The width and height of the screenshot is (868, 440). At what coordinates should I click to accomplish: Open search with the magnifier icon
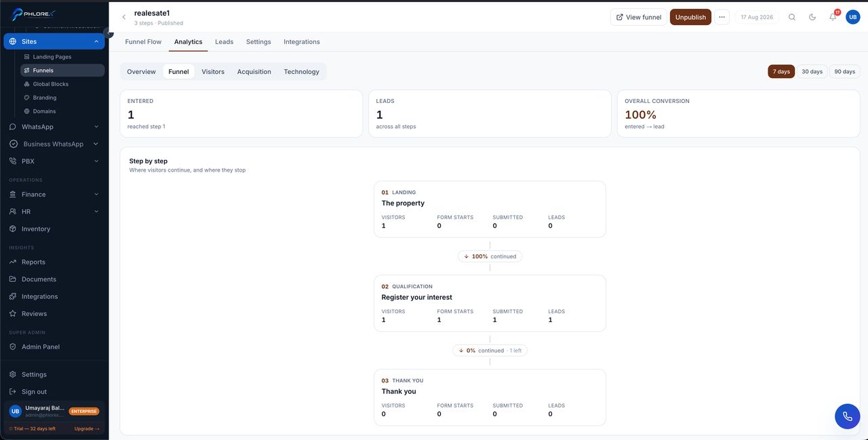click(x=792, y=17)
